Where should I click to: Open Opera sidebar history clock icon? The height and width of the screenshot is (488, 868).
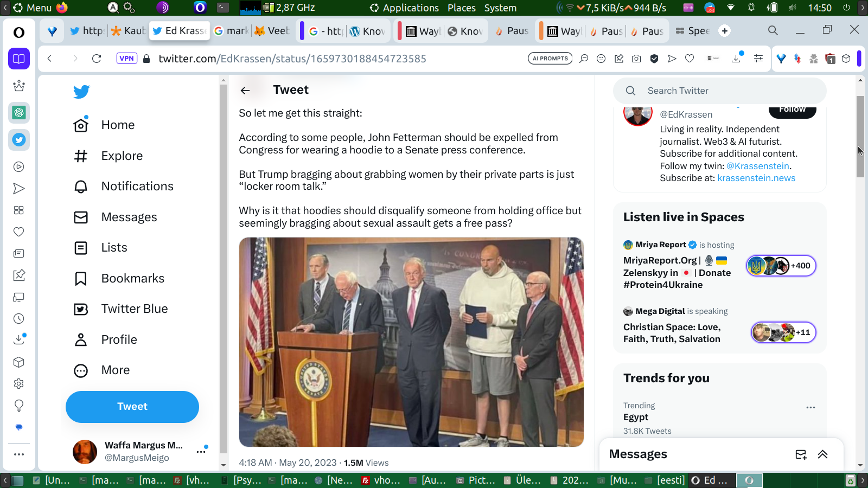pos(19,319)
